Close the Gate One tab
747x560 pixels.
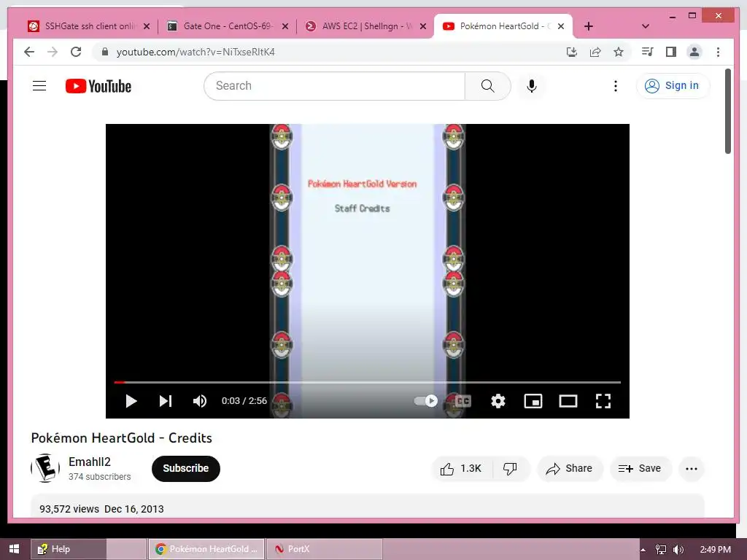pos(285,26)
